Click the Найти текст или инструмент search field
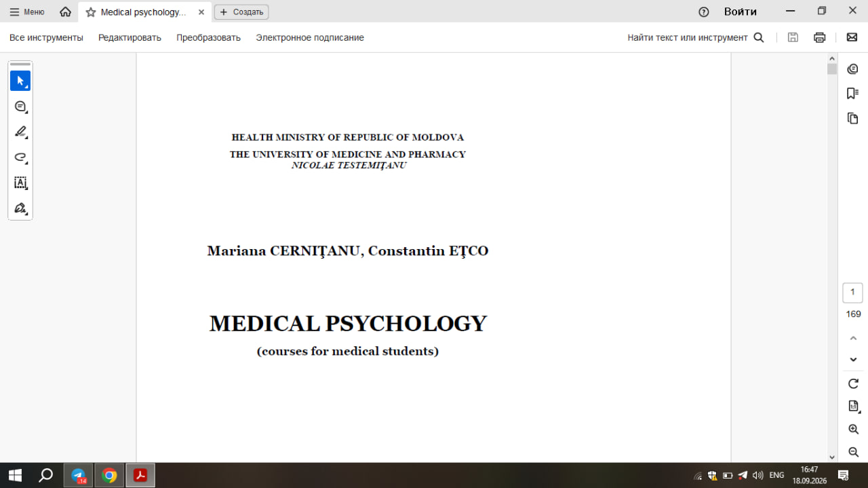 pos(688,37)
